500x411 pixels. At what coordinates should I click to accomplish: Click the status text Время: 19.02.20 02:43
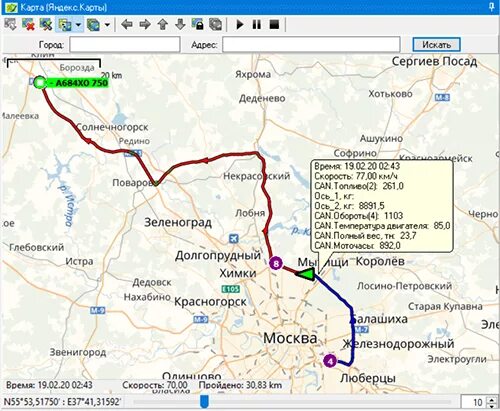(x=49, y=385)
